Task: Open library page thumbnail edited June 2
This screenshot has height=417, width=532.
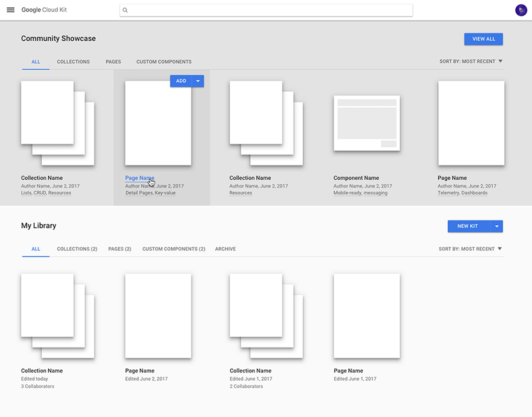Action: (158, 316)
